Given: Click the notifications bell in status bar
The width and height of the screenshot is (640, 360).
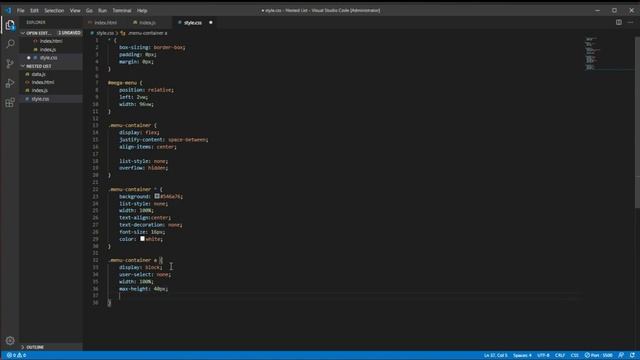Looking at the screenshot, I should coord(632,355).
